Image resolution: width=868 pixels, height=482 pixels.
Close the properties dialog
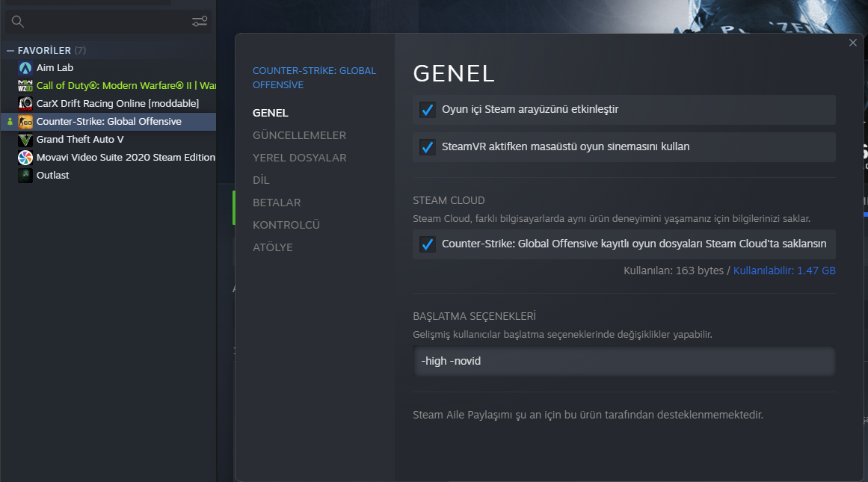[853, 43]
